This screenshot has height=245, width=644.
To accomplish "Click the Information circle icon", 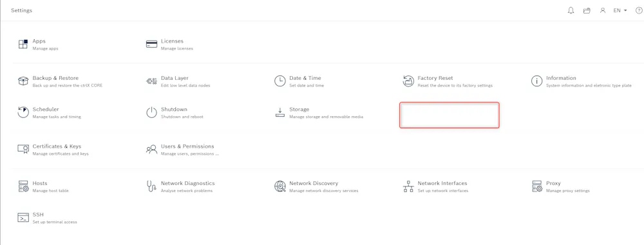I will click(537, 81).
